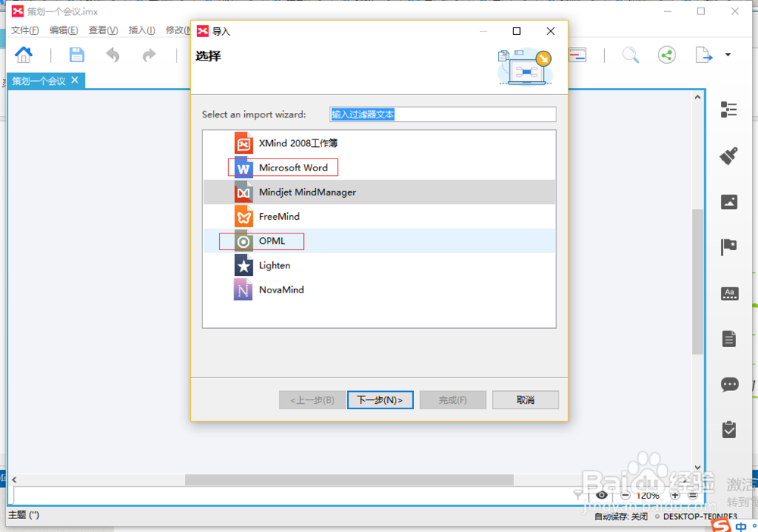Image resolution: width=758 pixels, height=532 pixels.
Task: Redo with the right arrow icon
Action: (x=149, y=55)
